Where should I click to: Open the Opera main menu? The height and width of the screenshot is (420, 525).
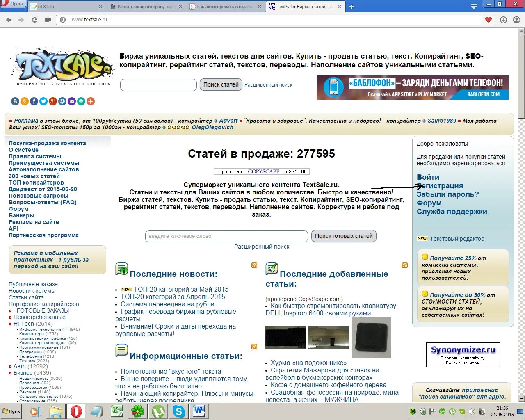click(13, 4)
